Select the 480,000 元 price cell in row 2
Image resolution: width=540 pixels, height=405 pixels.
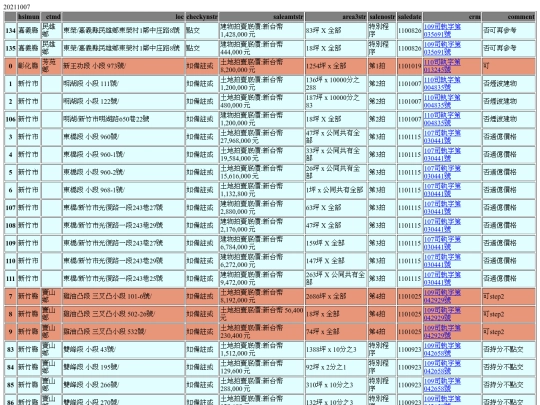[262, 101]
